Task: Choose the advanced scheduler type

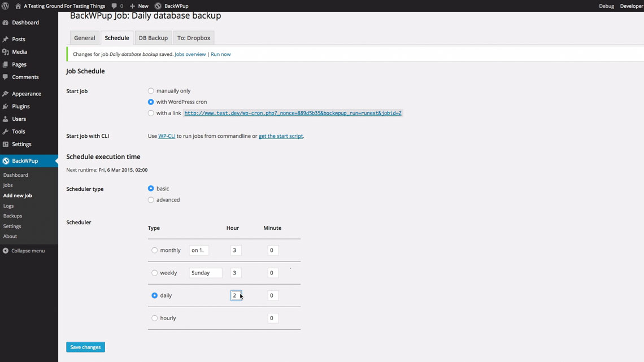Action: 151,200
